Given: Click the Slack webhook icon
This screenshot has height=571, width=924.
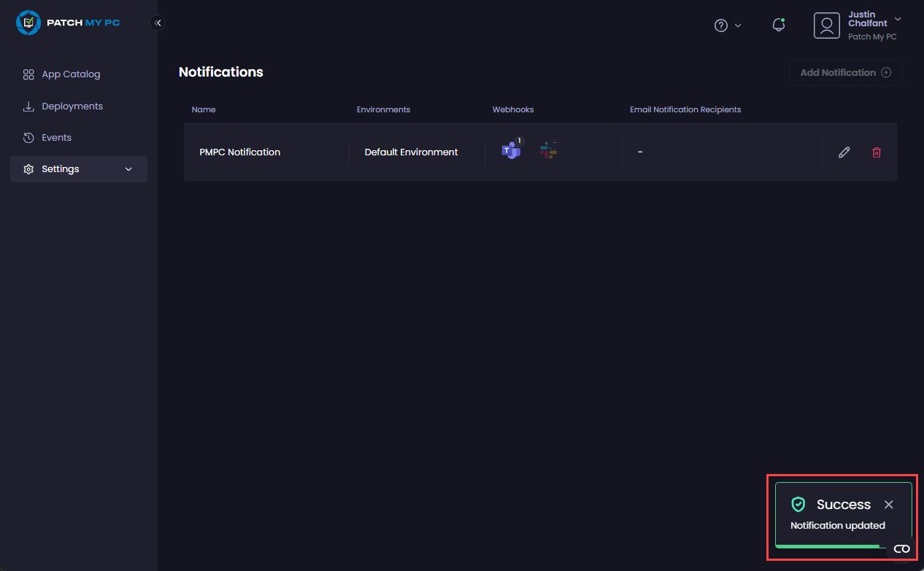Looking at the screenshot, I should [x=548, y=151].
